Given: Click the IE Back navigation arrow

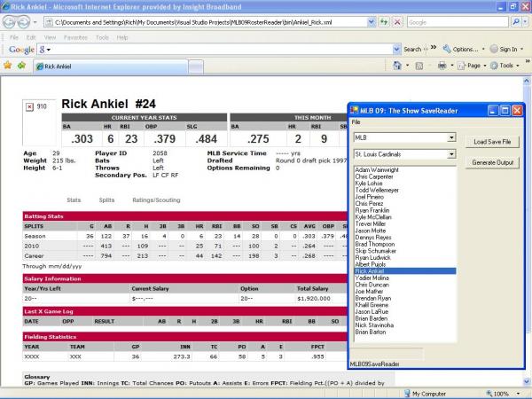Looking at the screenshot, I should (12, 20).
